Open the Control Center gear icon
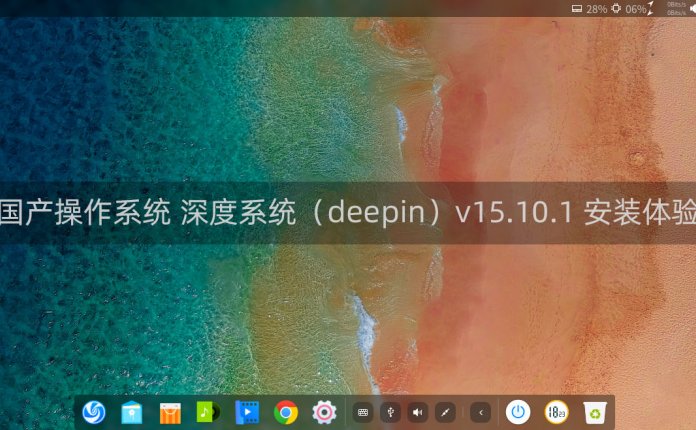The width and height of the screenshot is (696, 430). point(324,412)
